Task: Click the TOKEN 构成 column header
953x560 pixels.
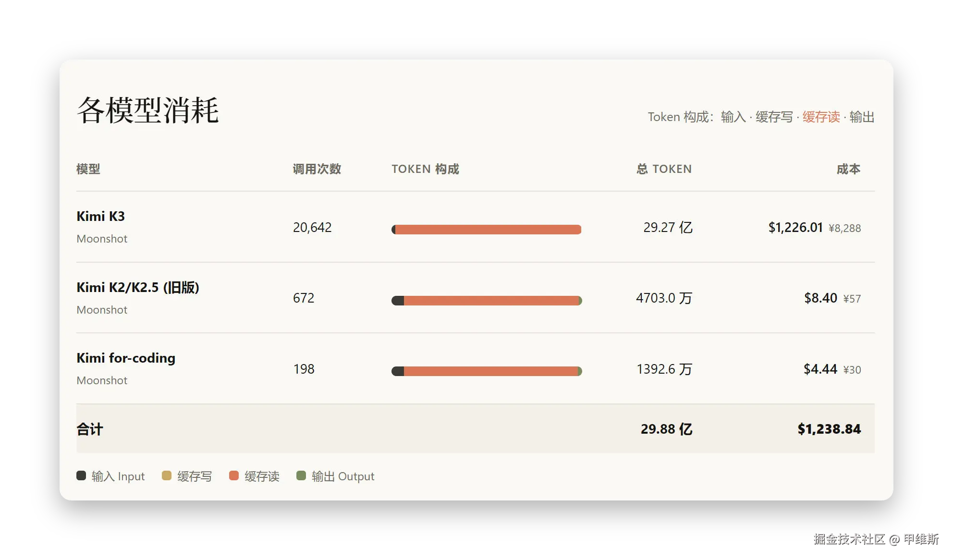Action: pyautogui.click(x=426, y=169)
